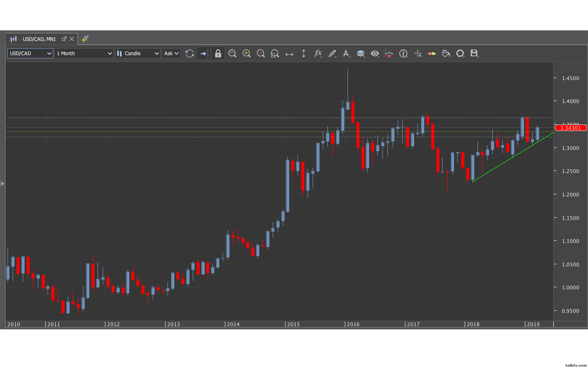Click the 0.9500 price axis label
Screen dimensions: 588x368
(570, 311)
